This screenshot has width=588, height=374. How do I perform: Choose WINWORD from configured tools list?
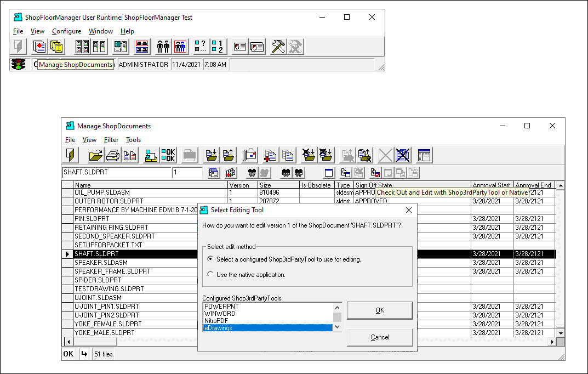click(268, 314)
